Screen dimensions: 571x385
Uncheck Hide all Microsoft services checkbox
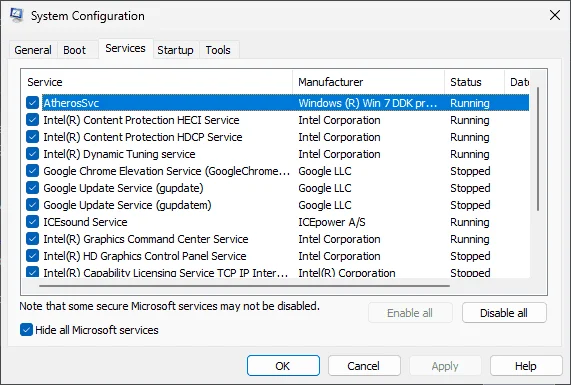26,330
